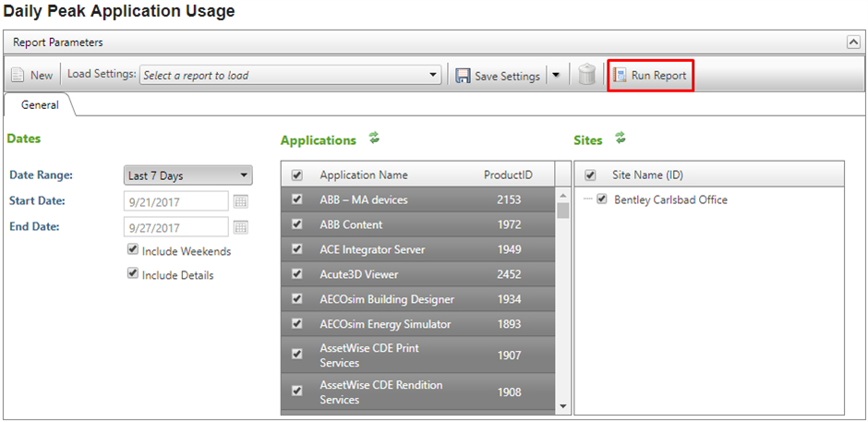Screen dimensions: 868x422
Task: Toggle select-all Sites header checkbox
Action: coord(590,175)
